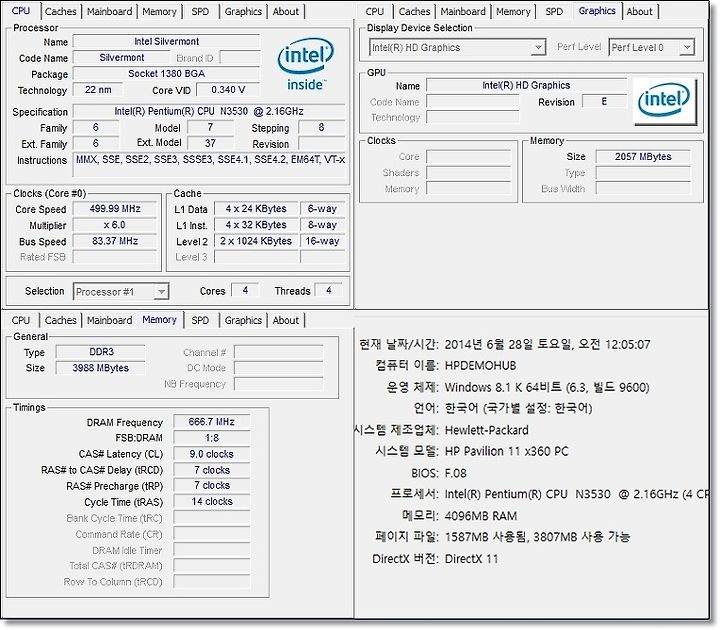Click the Instructions field listing MMX, SSE

(x=209, y=165)
